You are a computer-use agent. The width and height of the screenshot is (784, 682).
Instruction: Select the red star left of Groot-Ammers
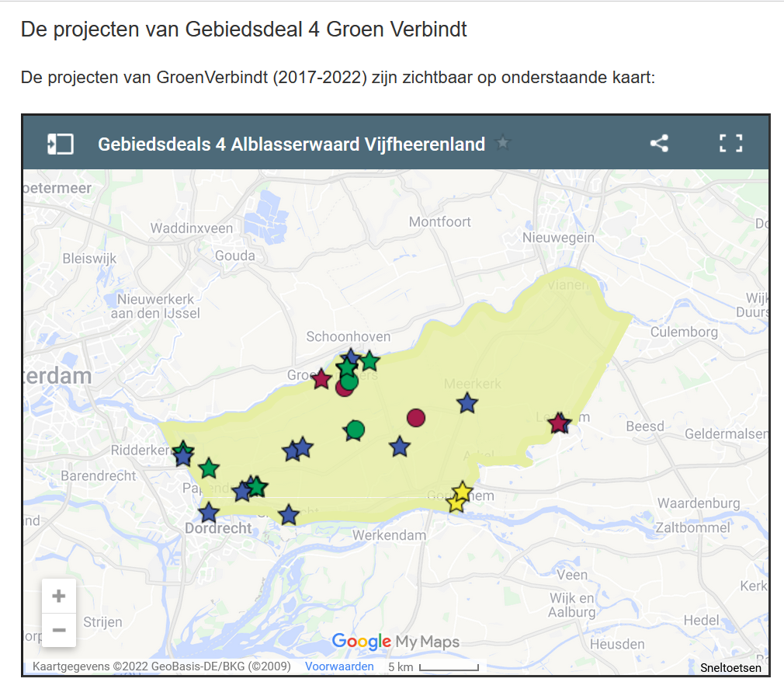pos(321,379)
